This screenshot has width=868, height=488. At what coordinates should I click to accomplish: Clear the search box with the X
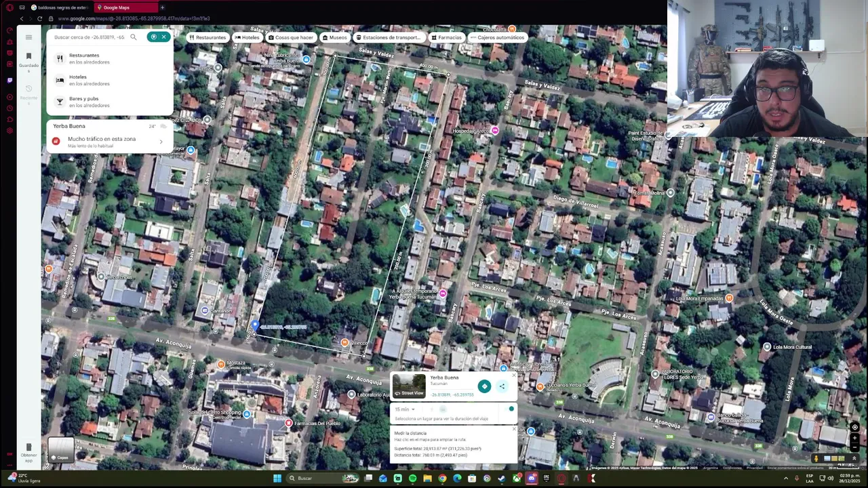click(163, 37)
